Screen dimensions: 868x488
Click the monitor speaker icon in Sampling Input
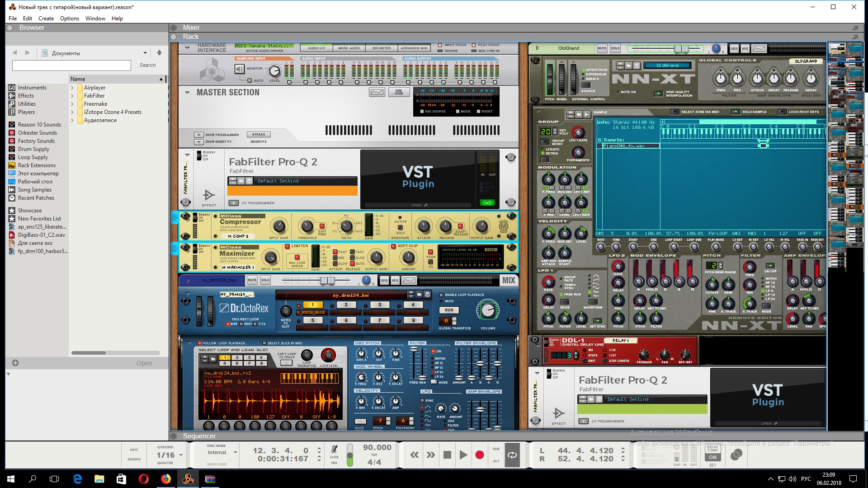coord(239,69)
